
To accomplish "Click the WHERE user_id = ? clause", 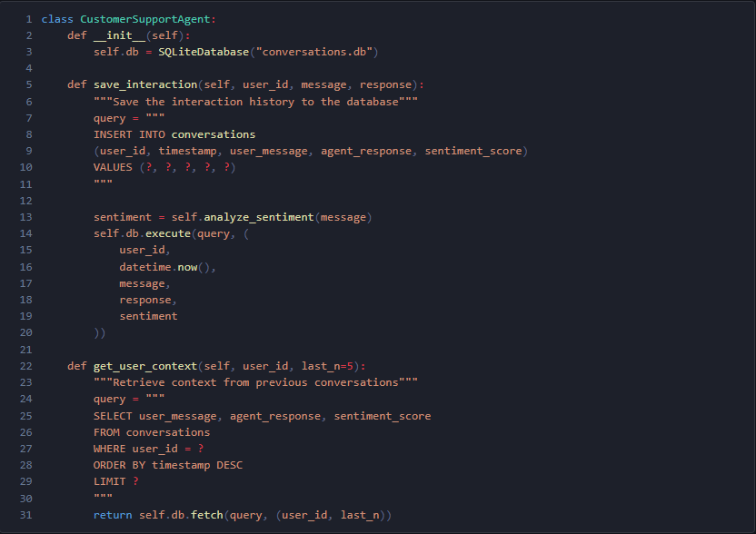I will (x=148, y=449).
